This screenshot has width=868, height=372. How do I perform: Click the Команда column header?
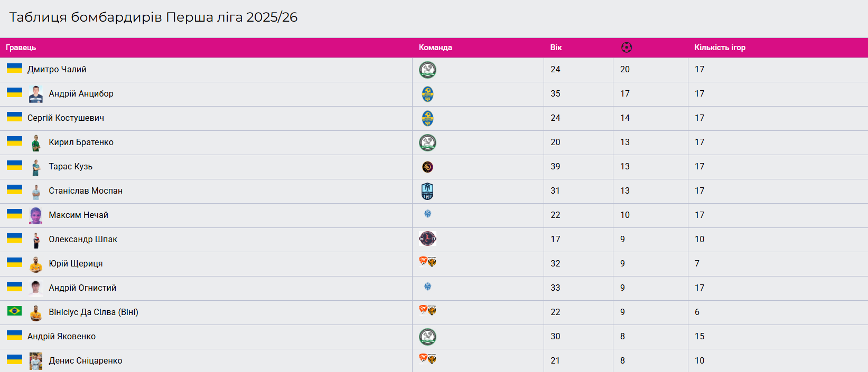coord(435,47)
